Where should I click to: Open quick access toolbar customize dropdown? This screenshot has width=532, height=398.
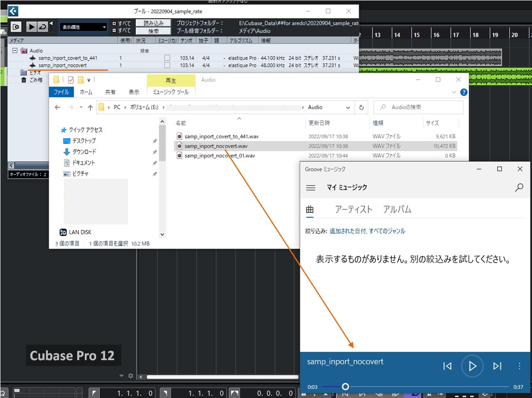pyautogui.click(x=89, y=80)
